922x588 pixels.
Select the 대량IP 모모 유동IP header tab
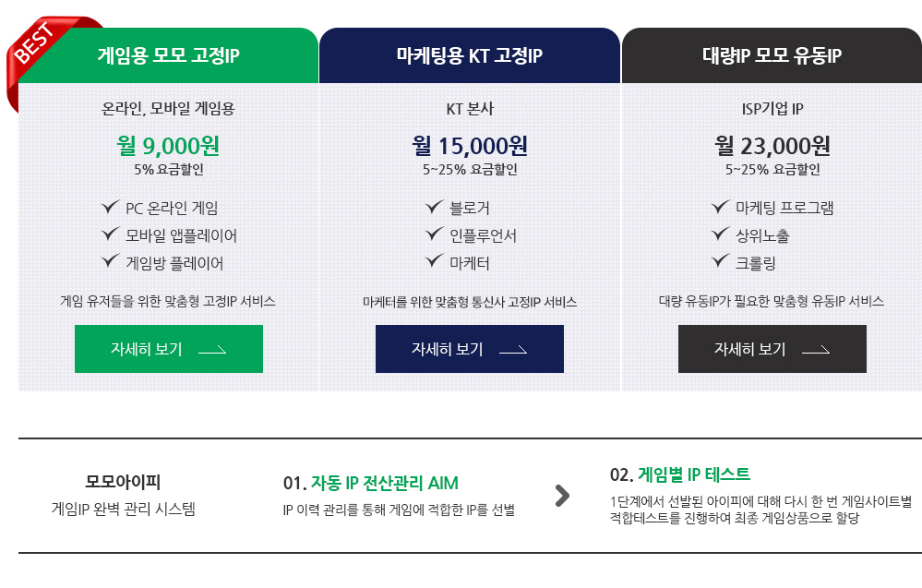pos(772,55)
